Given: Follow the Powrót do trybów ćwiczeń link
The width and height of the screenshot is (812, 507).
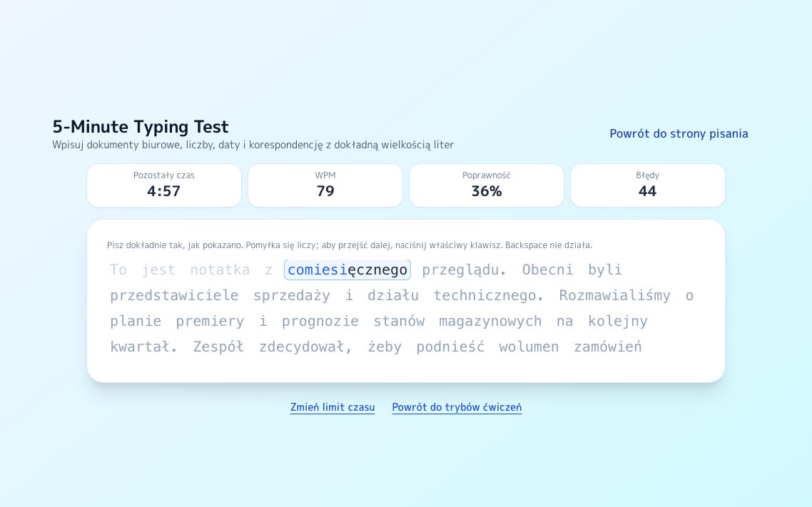Looking at the screenshot, I should point(457,407).
